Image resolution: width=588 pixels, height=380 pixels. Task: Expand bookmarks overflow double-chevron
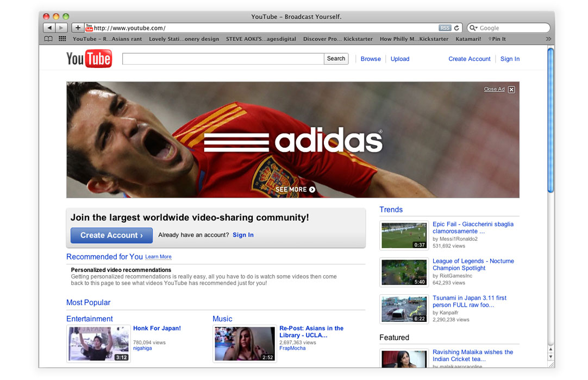pyautogui.click(x=548, y=39)
